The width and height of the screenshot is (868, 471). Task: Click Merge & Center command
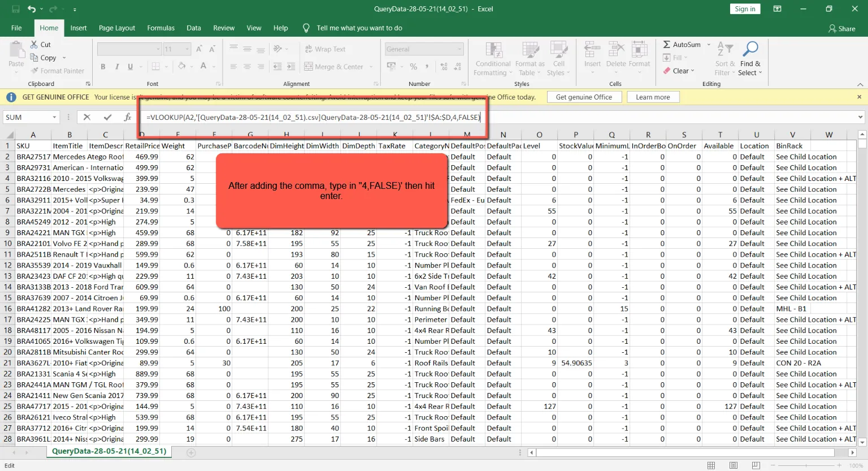pyautogui.click(x=334, y=67)
